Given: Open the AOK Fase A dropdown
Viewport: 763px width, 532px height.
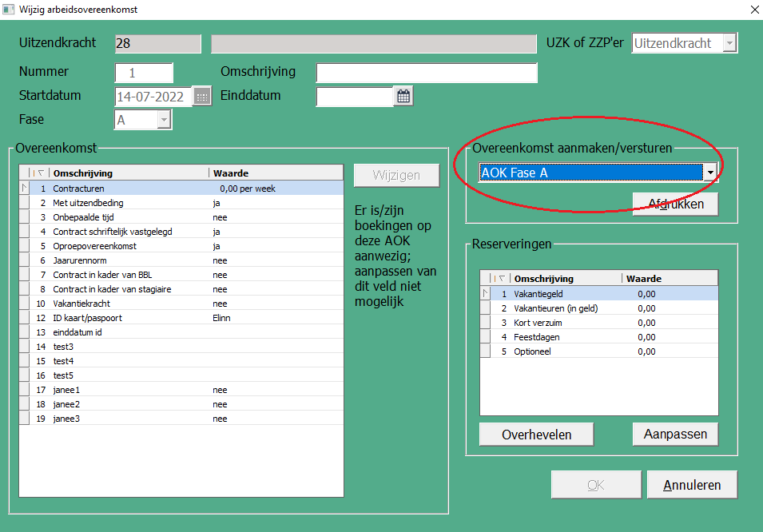Looking at the screenshot, I should (710, 173).
